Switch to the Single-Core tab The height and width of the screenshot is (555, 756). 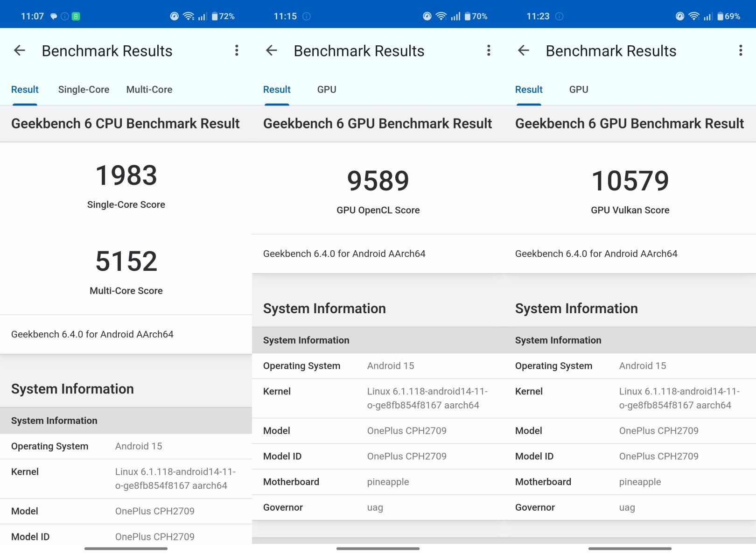pyautogui.click(x=84, y=90)
